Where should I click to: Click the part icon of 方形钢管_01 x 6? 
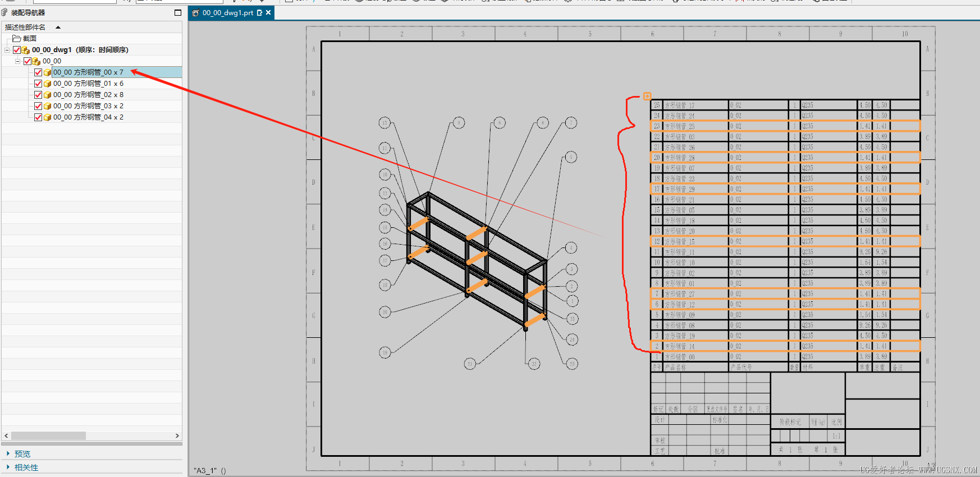coord(47,84)
